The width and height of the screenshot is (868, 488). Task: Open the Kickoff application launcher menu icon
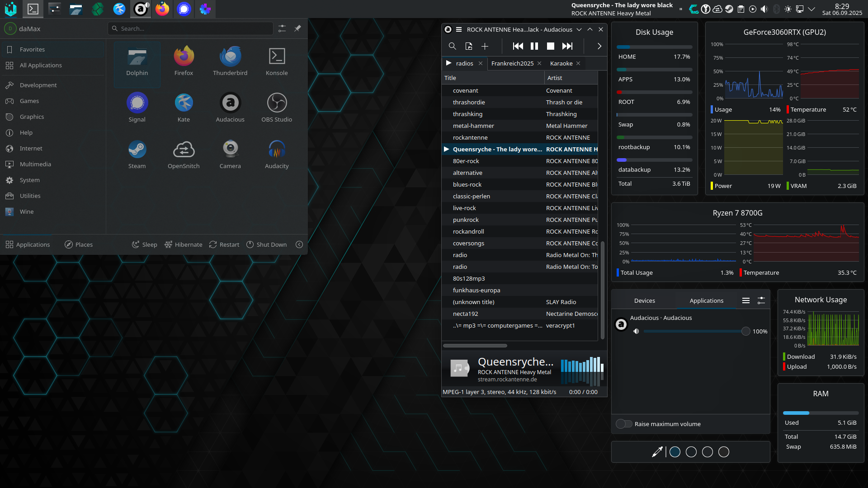(11, 9)
